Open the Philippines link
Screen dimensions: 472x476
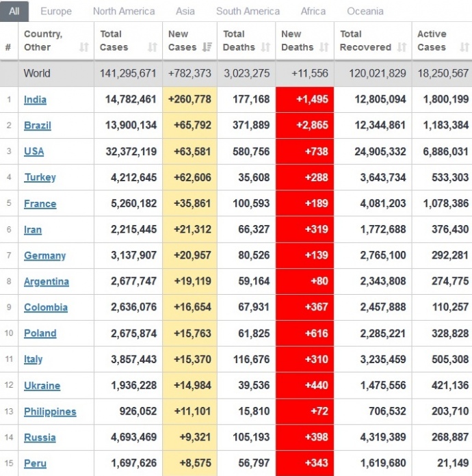50,412
